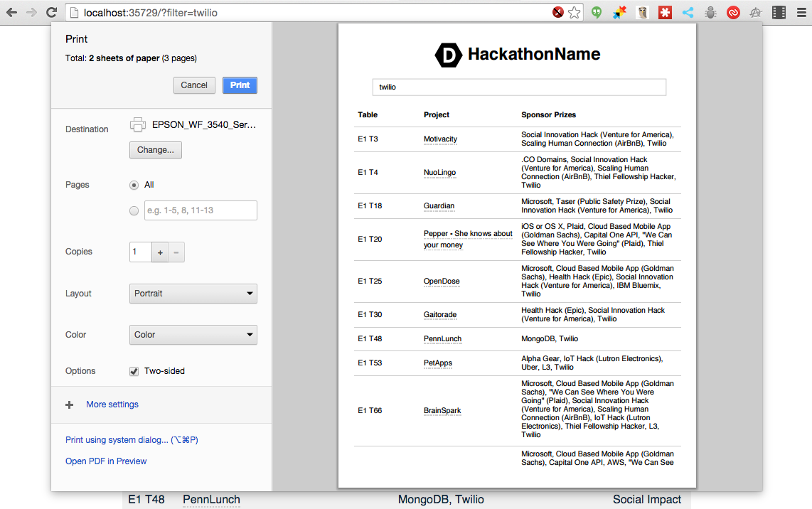The image size is (812, 509).
Task: Click the HackathonName hexagon logo in preview
Action: 448,55
